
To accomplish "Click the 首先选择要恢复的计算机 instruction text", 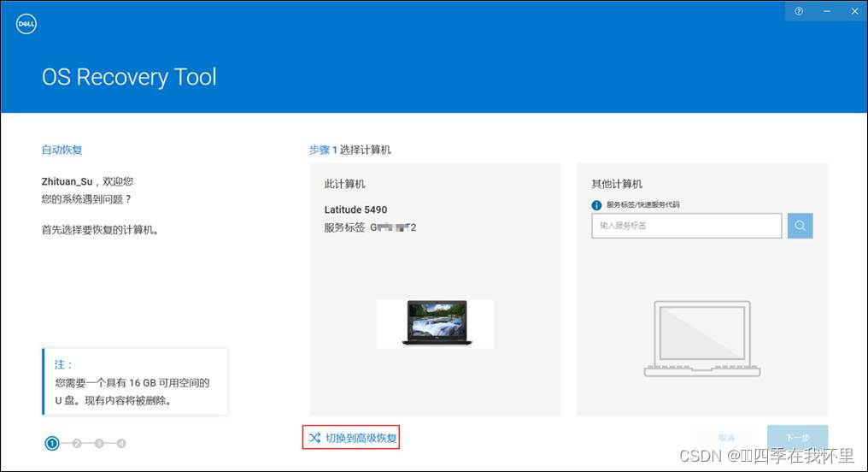I will click(101, 230).
